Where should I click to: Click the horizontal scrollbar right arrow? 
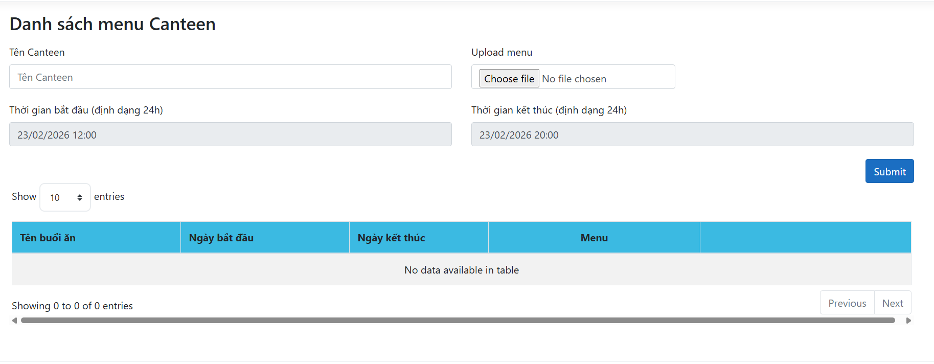pyautogui.click(x=908, y=321)
